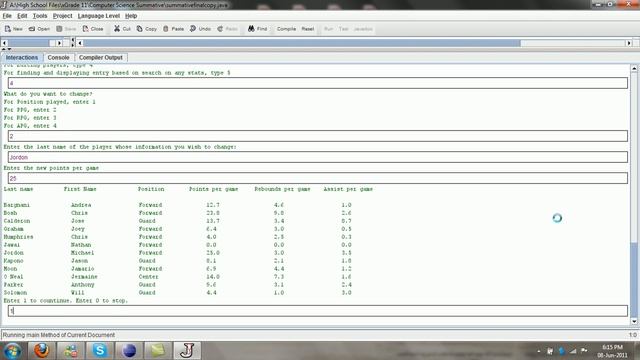640x360 pixels.
Task: Switch to the Interactions tab
Action: pyautogui.click(x=22, y=58)
